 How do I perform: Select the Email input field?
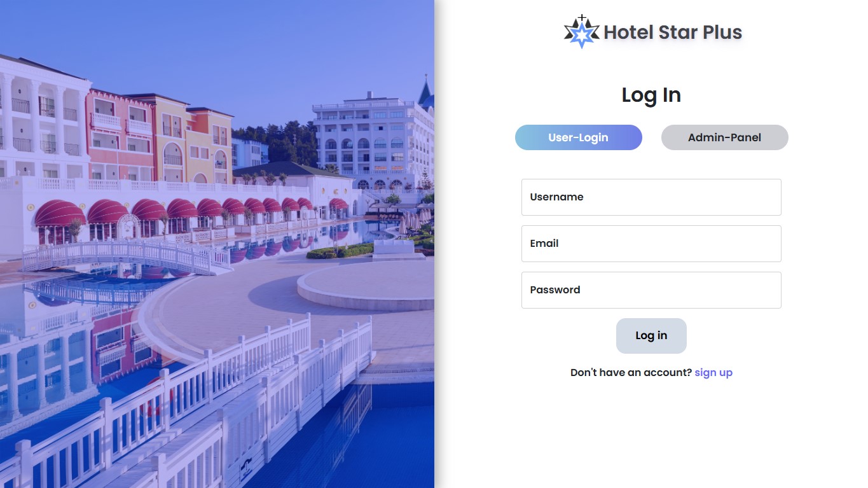651,244
